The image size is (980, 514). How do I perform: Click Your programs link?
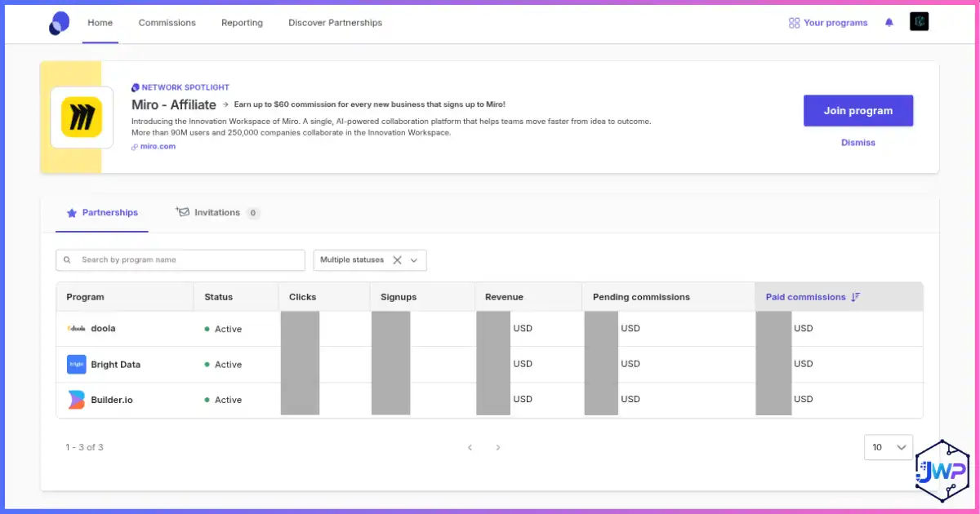(835, 23)
